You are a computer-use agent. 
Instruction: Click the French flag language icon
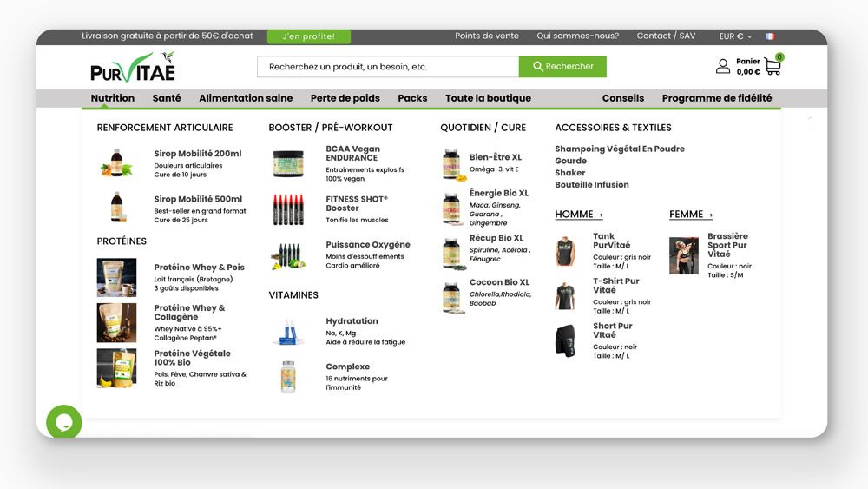point(770,36)
